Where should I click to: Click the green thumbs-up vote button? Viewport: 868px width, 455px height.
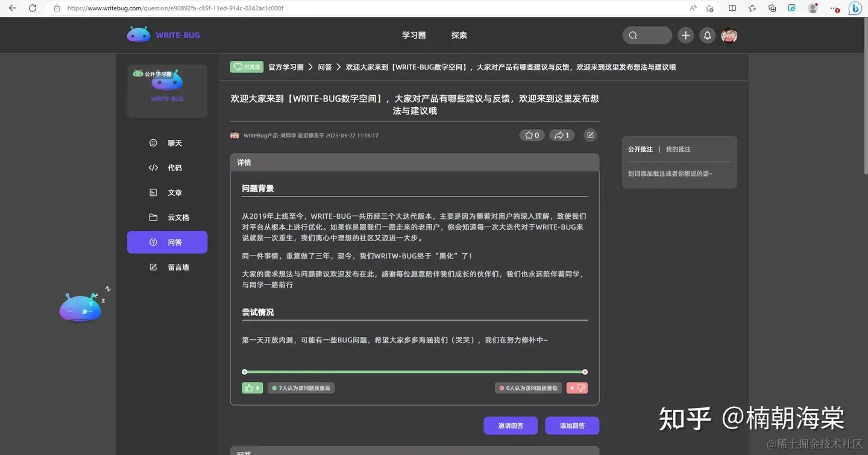[252, 388]
